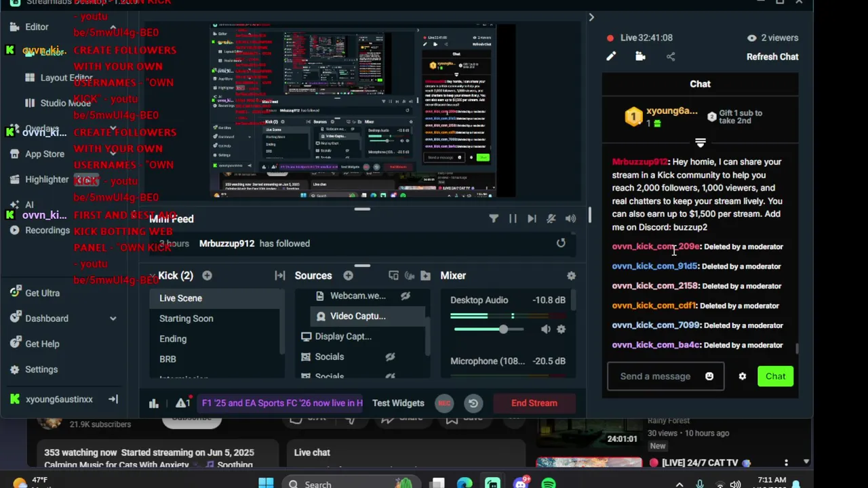Add a new source with plus icon

(348, 275)
